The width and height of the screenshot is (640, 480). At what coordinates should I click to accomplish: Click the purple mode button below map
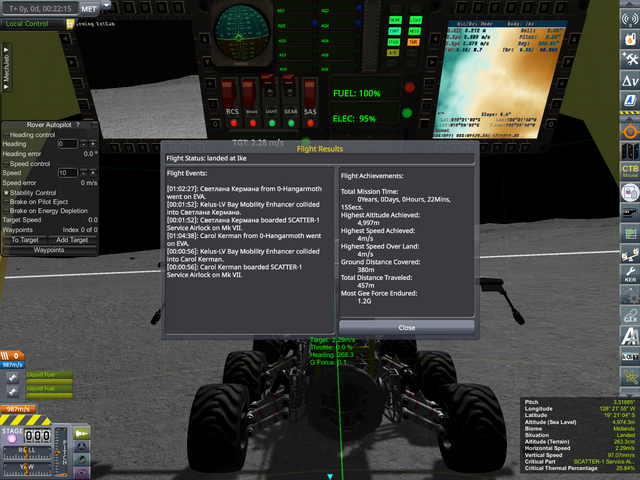click(x=82, y=472)
